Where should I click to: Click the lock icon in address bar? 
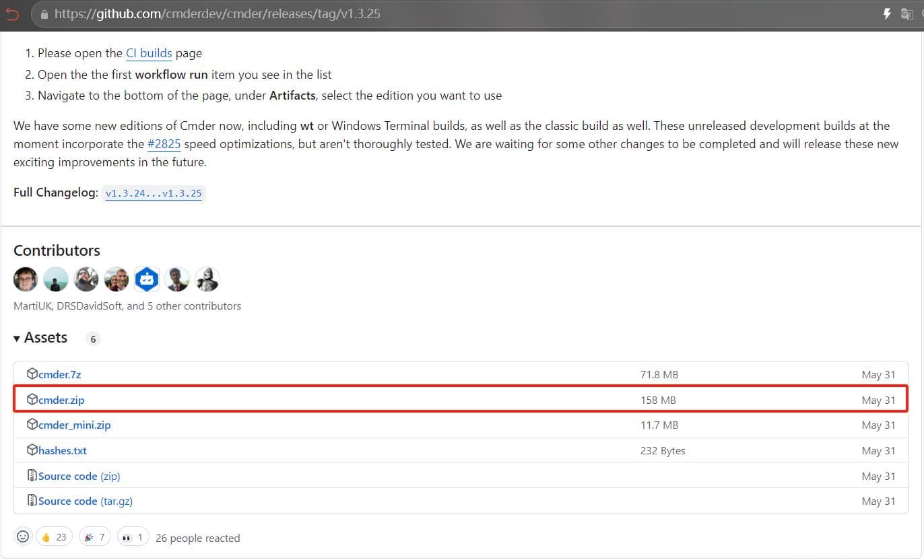click(44, 13)
